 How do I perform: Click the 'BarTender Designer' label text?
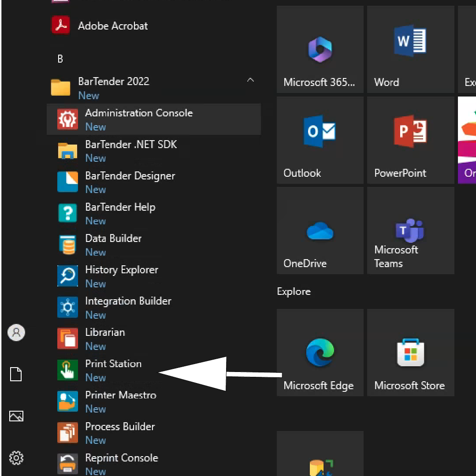[x=130, y=176]
